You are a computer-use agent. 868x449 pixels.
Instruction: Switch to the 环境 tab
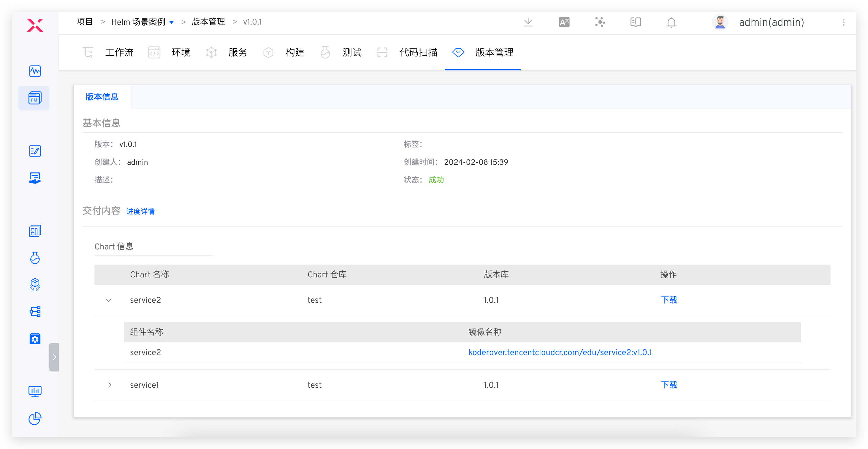point(170,52)
